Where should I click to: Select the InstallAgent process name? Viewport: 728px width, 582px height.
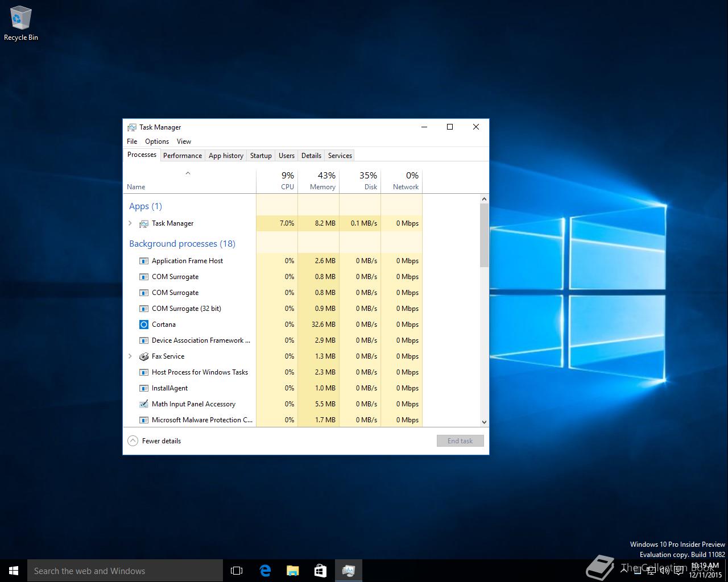coord(169,388)
